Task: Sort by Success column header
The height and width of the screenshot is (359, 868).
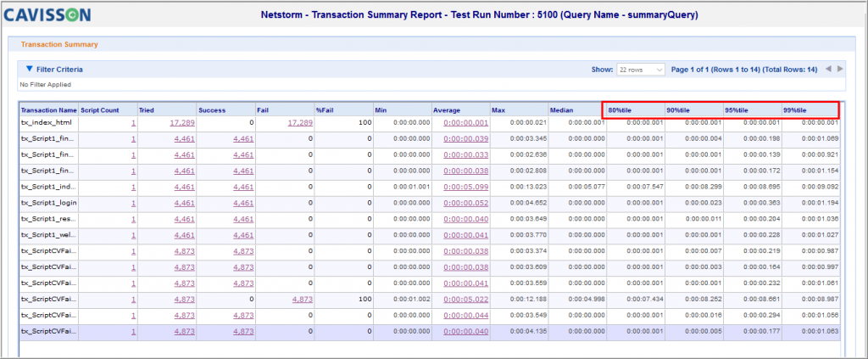Action: 212,110
